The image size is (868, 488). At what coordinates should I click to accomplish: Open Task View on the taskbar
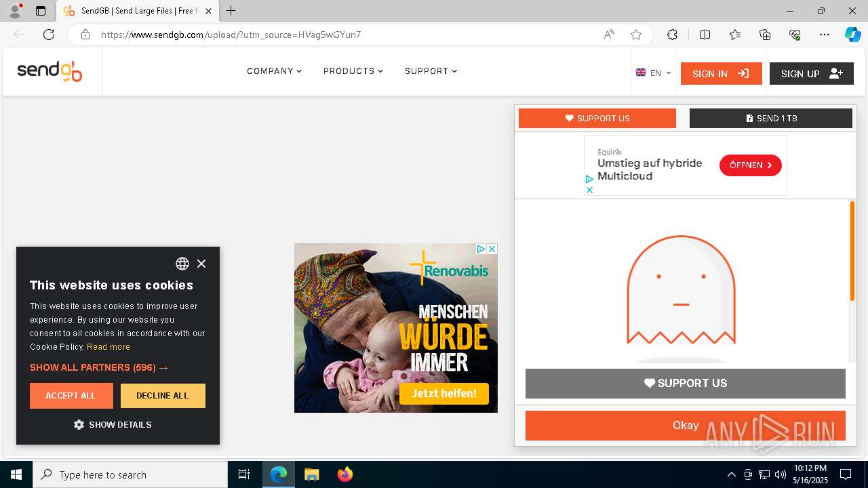pos(244,474)
